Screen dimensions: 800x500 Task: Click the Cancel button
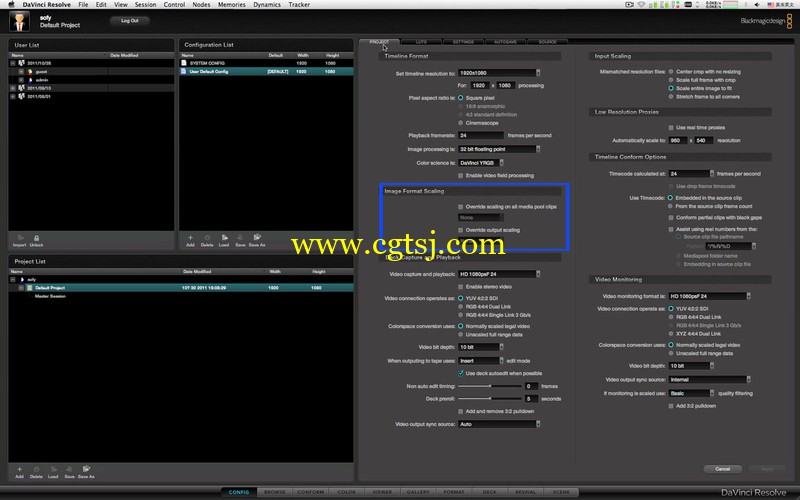[x=722, y=469]
